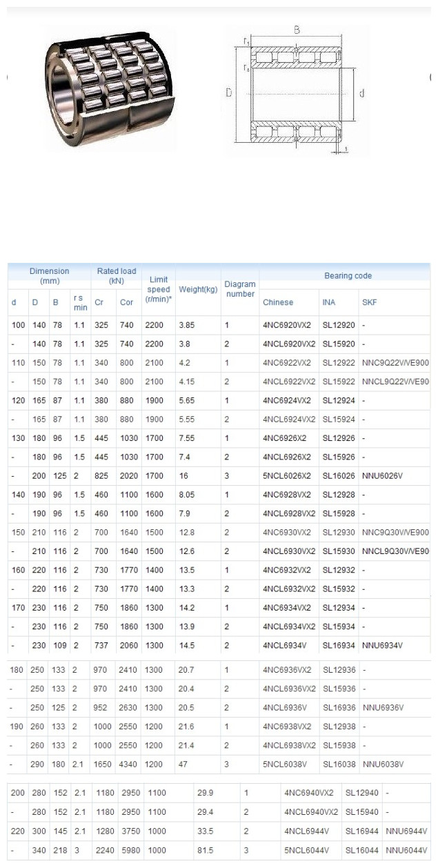Select the INA column subheader
Screen dimensions: 438x868
click(329, 302)
